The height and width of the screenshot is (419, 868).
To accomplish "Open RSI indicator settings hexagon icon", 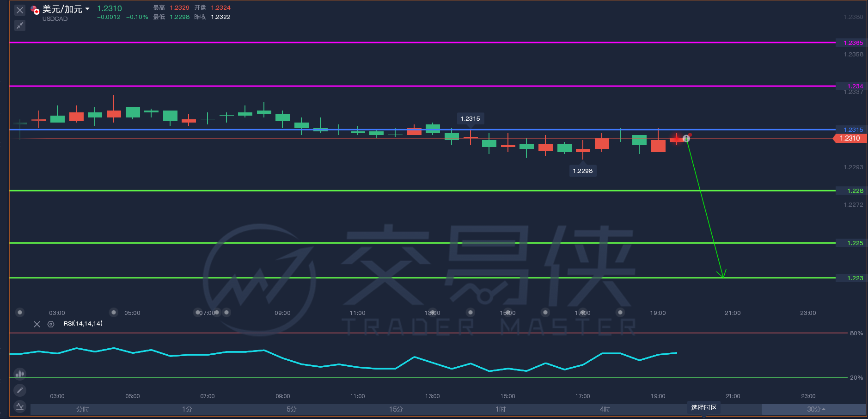I will (51, 324).
